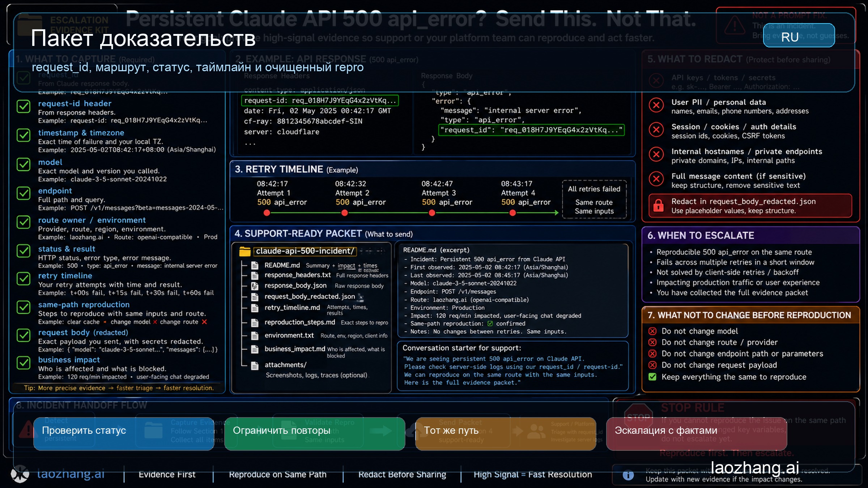Click the claude-api-500-incident folder icon
Screen dimensions: 868x488
[x=245, y=251]
